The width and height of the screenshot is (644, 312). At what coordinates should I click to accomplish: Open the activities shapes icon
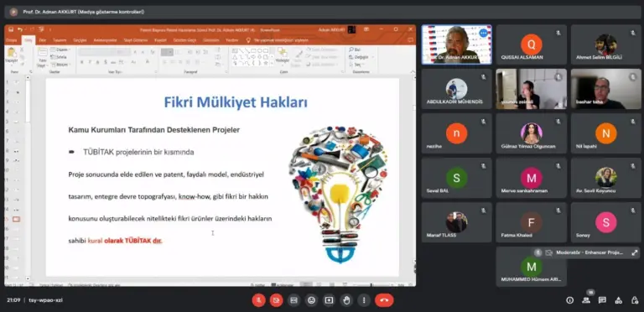(619, 300)
